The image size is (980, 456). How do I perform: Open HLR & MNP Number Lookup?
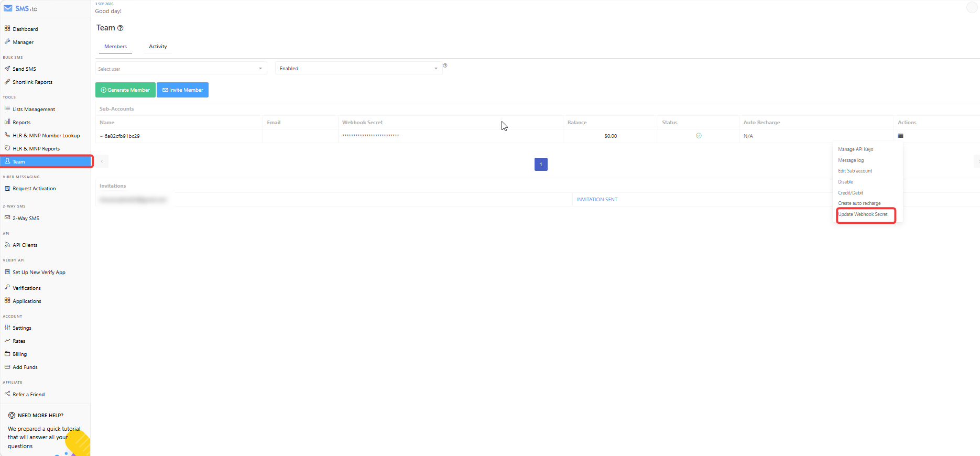pos(46,136)
